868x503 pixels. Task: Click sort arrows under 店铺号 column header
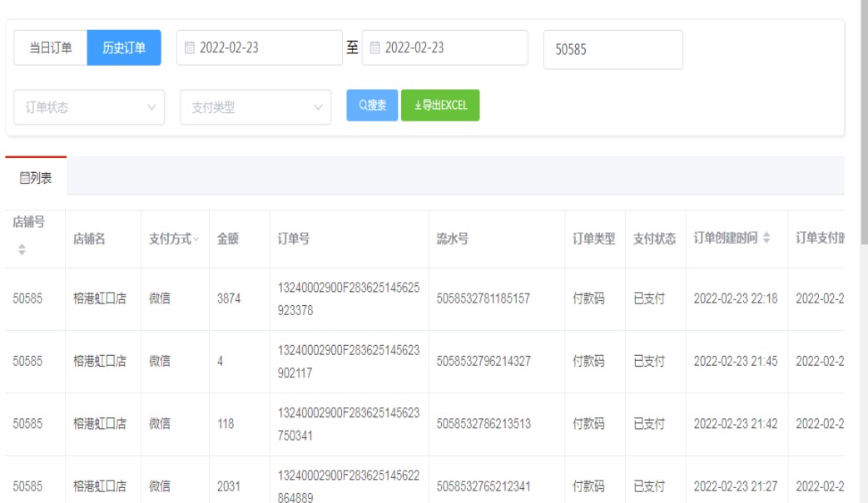[x=23, y=249]
